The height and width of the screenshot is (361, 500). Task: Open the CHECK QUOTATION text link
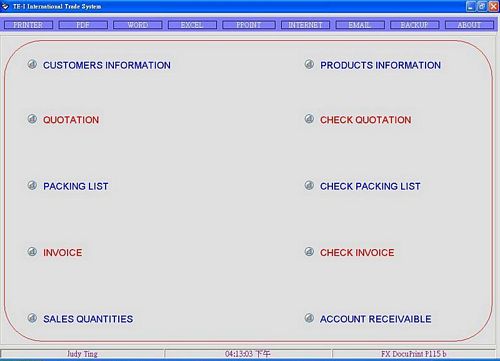pos(366,120)
